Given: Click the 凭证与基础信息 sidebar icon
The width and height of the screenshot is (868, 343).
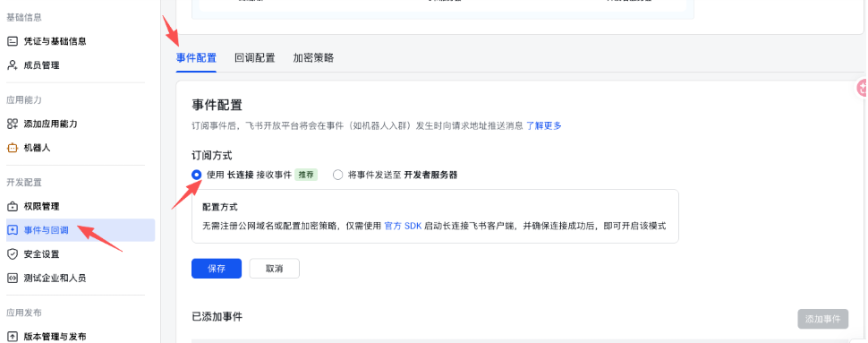Looking at the screenshot, I should pyautogui.click(x=13, y=41).
